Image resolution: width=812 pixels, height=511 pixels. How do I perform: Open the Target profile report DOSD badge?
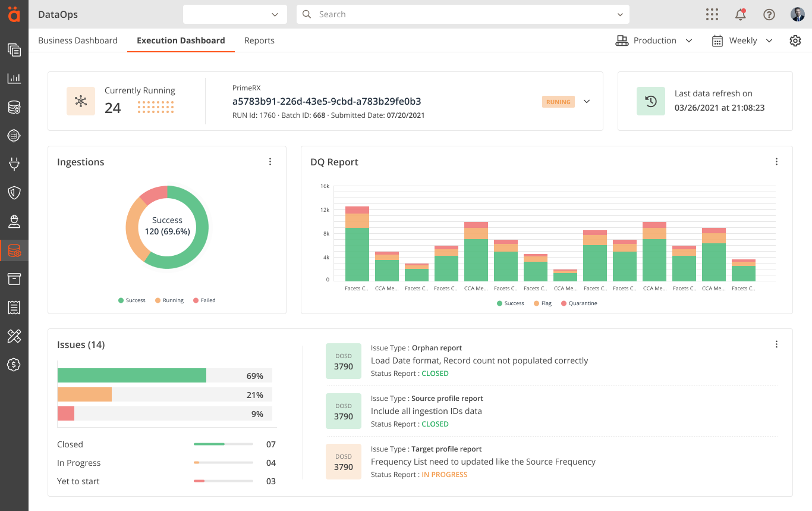tap(344, 462)
